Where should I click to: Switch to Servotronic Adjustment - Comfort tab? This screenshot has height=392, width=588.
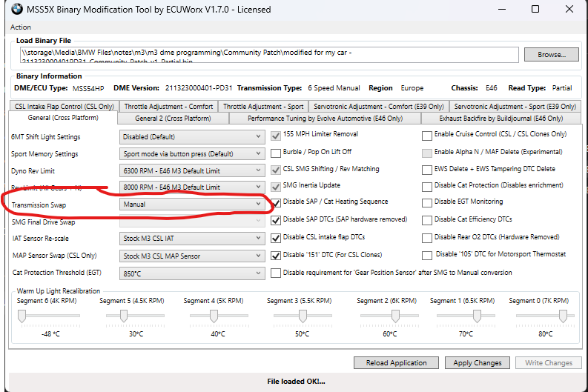click(x=379, y=107)
